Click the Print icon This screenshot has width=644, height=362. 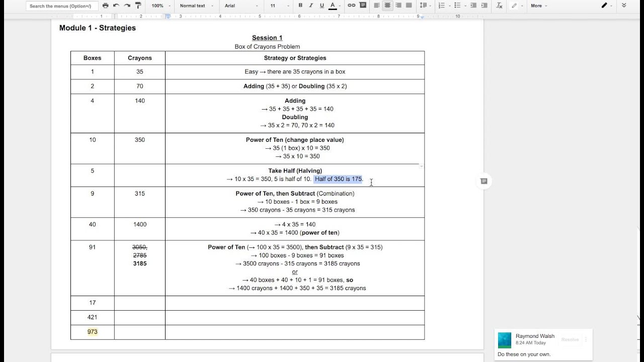coord(105,6)
